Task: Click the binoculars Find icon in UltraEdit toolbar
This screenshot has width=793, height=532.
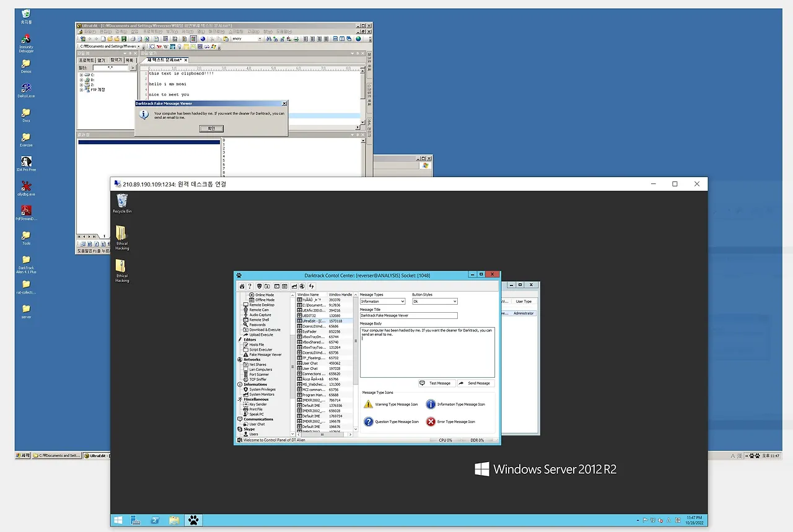Action: coord(269,38)
